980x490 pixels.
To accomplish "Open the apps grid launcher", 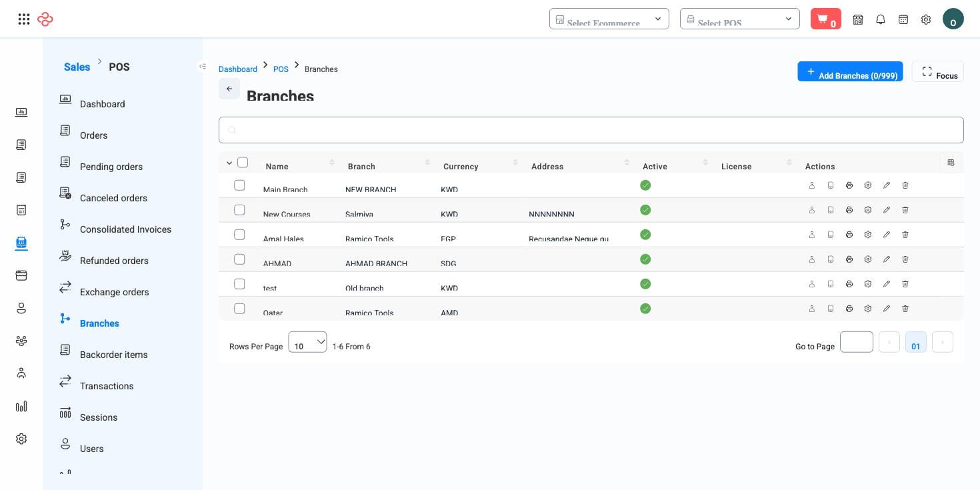I will [24, 19].
